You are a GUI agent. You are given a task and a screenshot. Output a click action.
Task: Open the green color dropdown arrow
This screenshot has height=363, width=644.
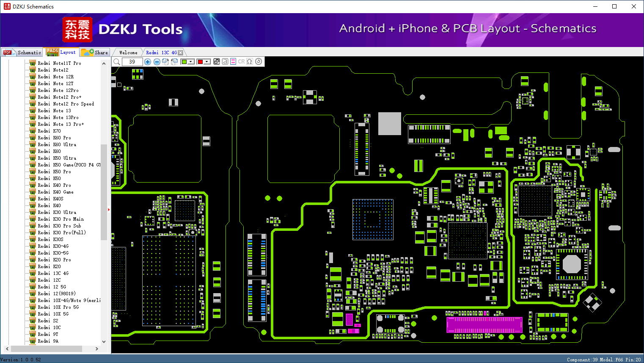click(x=191, y=62)
